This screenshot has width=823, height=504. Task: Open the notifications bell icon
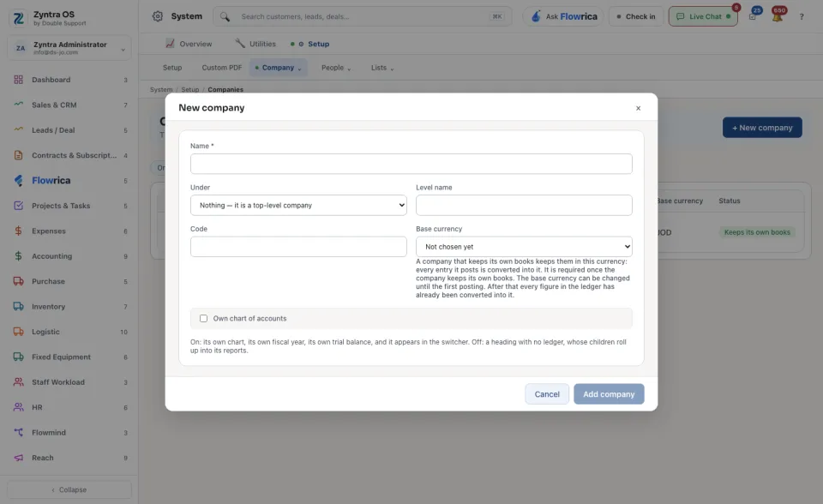pyautogui.click(x=778, y=16)
